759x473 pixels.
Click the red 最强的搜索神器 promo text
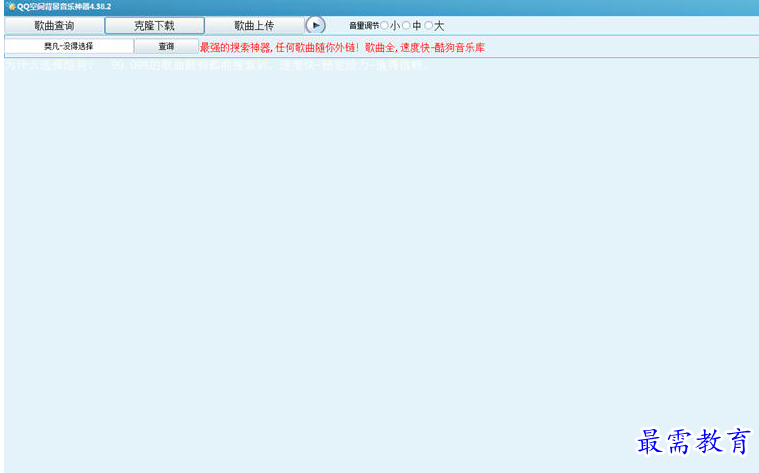pyautogui.click(x=342, y=47)
